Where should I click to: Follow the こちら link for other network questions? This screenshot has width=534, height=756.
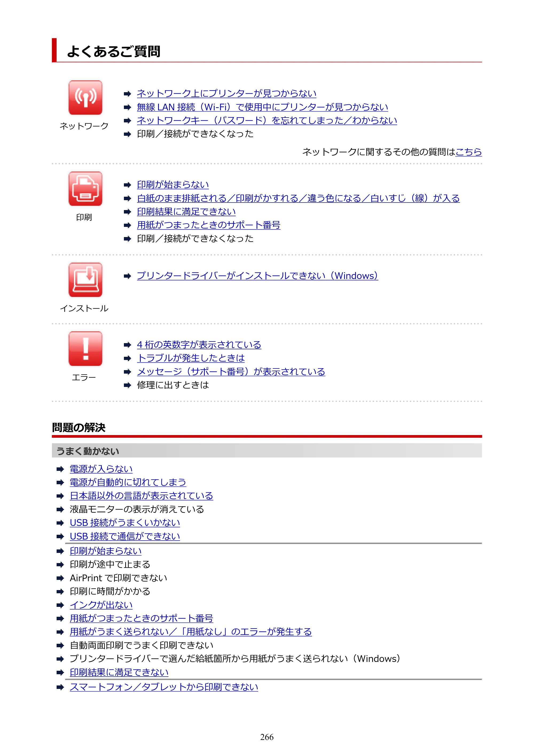(x=469, y=152)
